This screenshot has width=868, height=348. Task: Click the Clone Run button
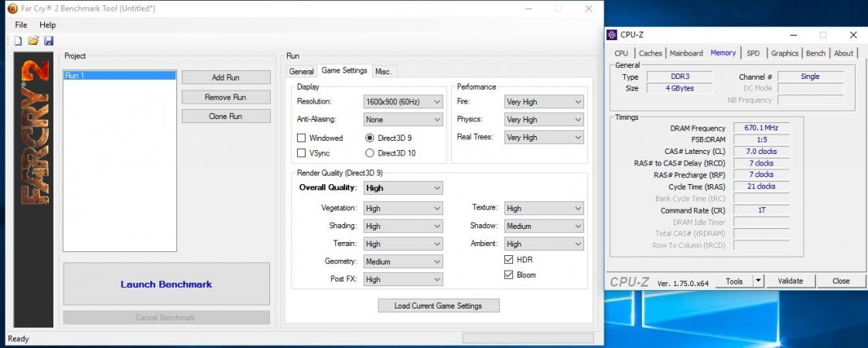226,116
